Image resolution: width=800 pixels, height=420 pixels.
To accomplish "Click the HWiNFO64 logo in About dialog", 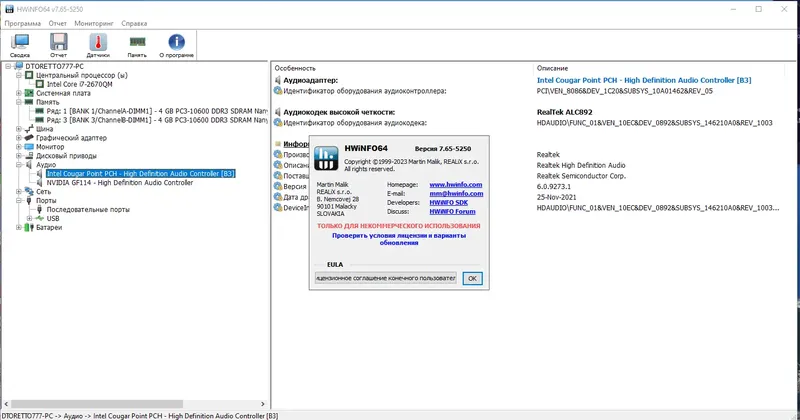I will coord(326,158).
